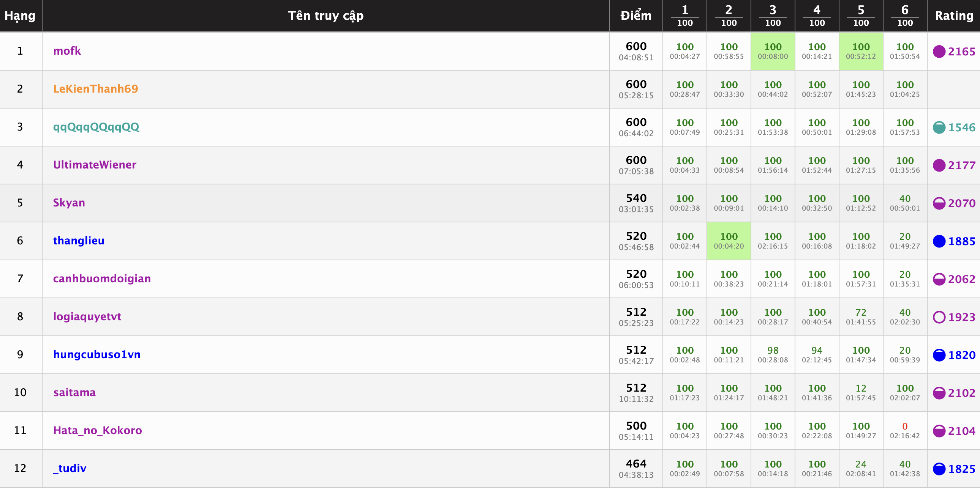Open thanglieu's highlighted problem 2 submission 00:04:20
Viewport: 980px width, 488px height.
(729, 241)
